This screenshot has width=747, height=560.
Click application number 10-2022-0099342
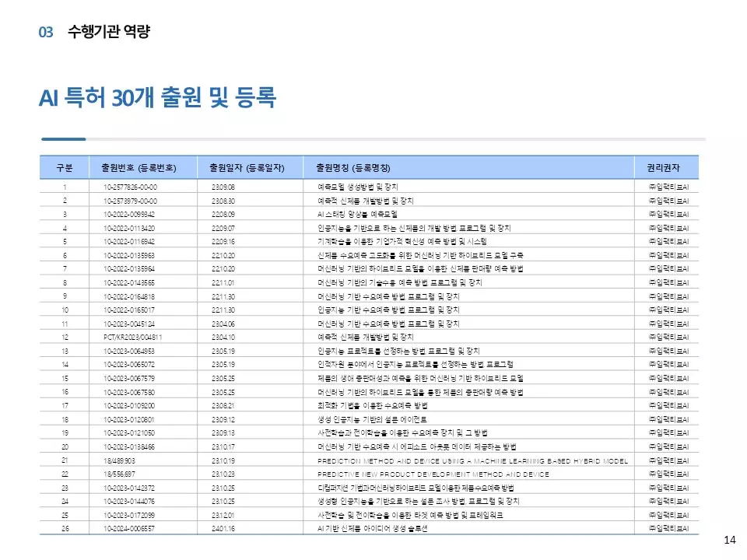click(x=129, y=215)
